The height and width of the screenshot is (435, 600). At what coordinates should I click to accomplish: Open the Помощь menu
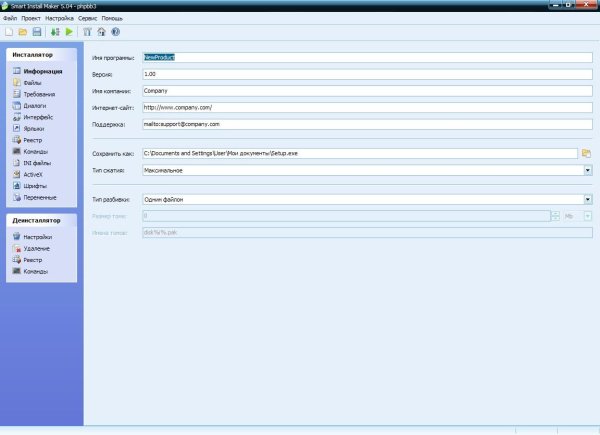112,18
